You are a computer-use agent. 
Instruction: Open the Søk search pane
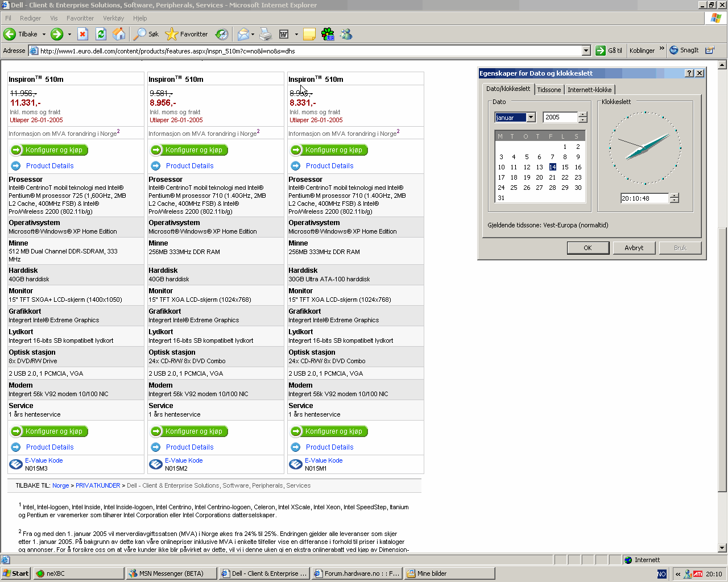[x=146, y=34]
